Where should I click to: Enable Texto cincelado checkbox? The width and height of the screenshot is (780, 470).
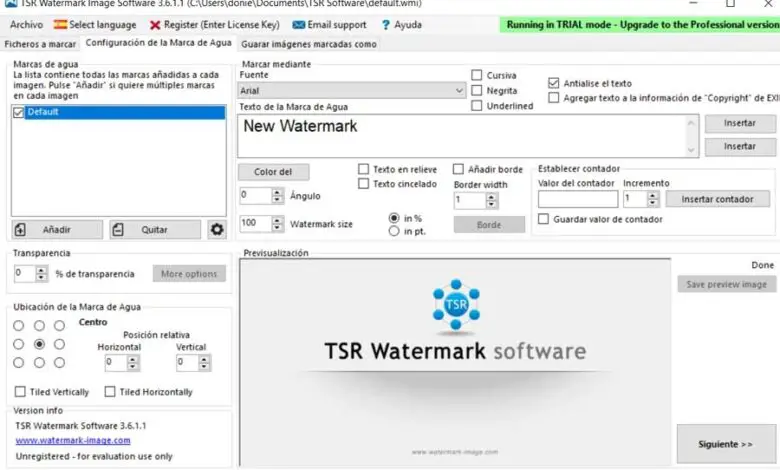(364, 184)
